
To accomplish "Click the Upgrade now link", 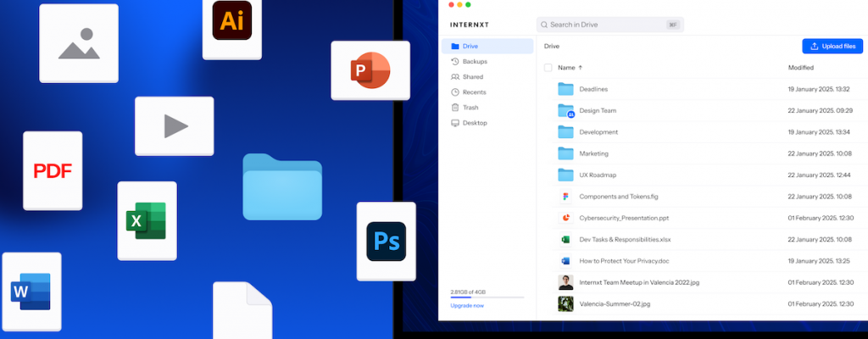I will point(467,305).
